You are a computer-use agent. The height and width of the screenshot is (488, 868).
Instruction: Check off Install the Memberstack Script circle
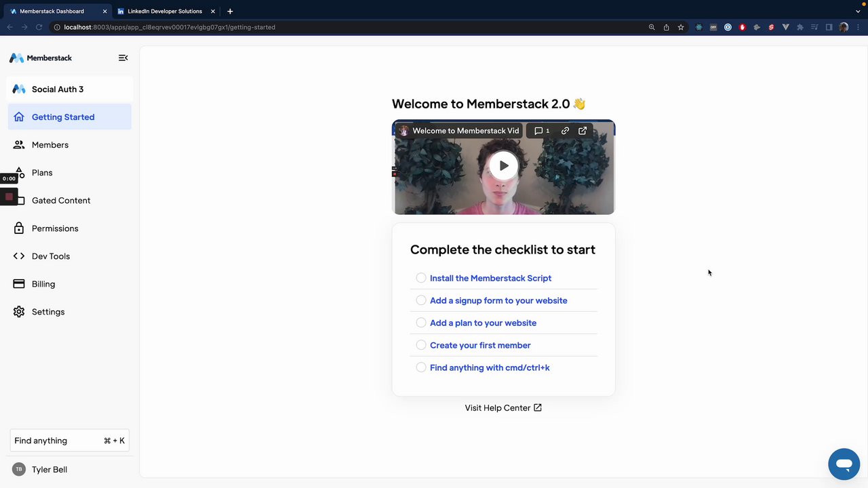click(421, 278)
